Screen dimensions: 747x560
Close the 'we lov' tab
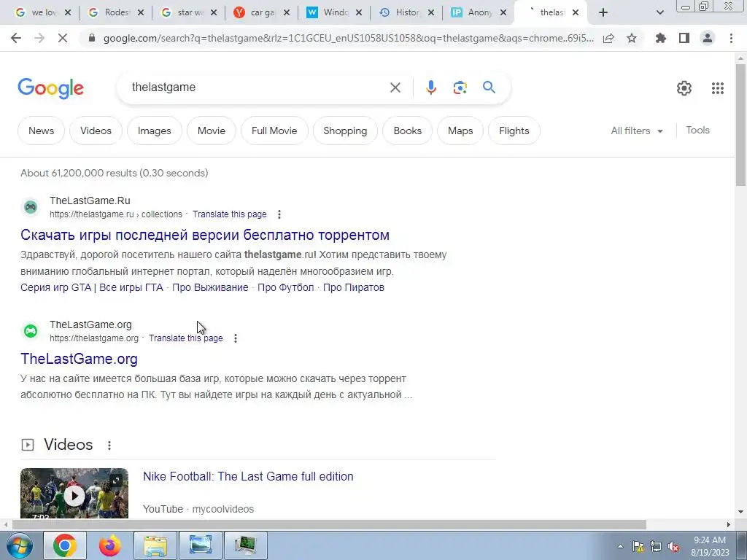[68, 13]
